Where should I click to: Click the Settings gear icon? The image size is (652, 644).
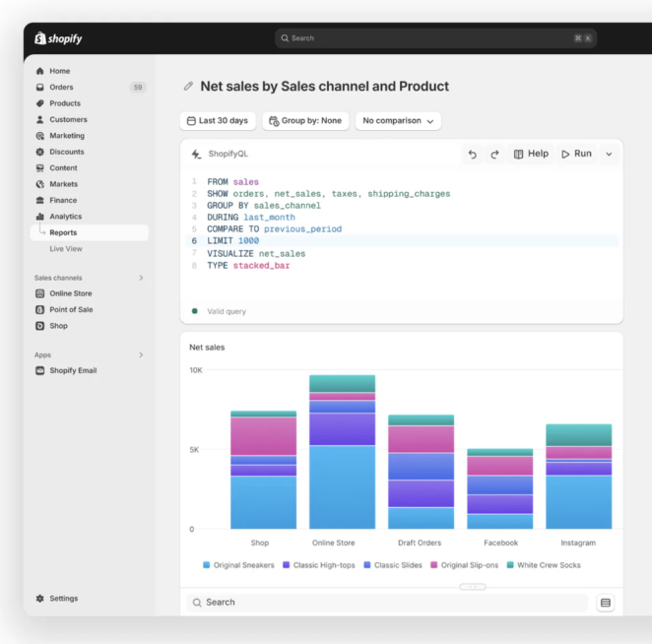coord(40,599)
